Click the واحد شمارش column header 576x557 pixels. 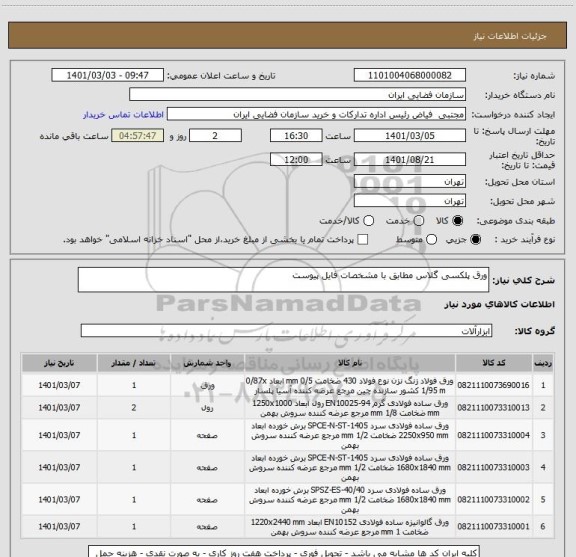pyautogui.click(x=207, y=363)
